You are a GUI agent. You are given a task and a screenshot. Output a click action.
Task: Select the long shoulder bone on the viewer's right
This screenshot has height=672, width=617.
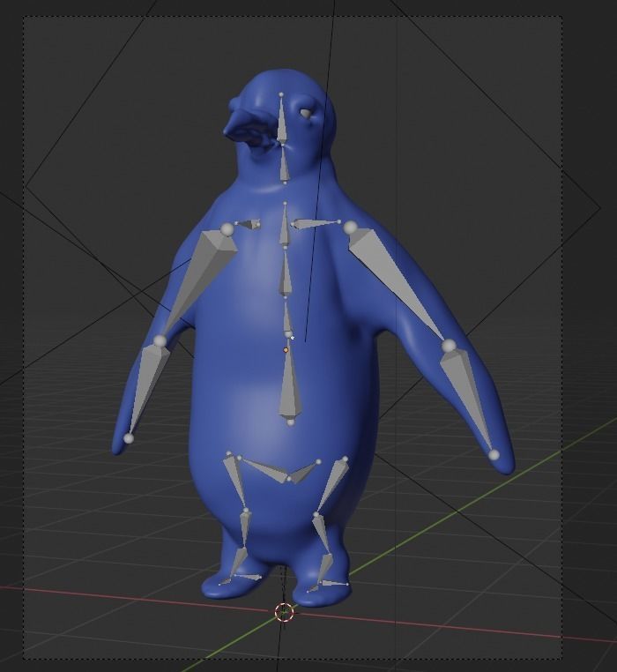[x=316, y=223]
